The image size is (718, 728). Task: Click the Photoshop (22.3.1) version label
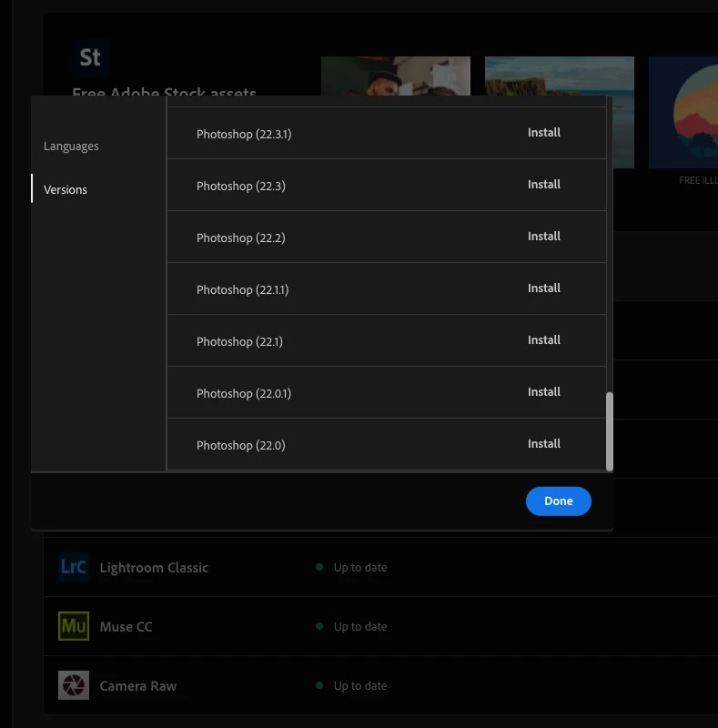(x=244, y=134)
